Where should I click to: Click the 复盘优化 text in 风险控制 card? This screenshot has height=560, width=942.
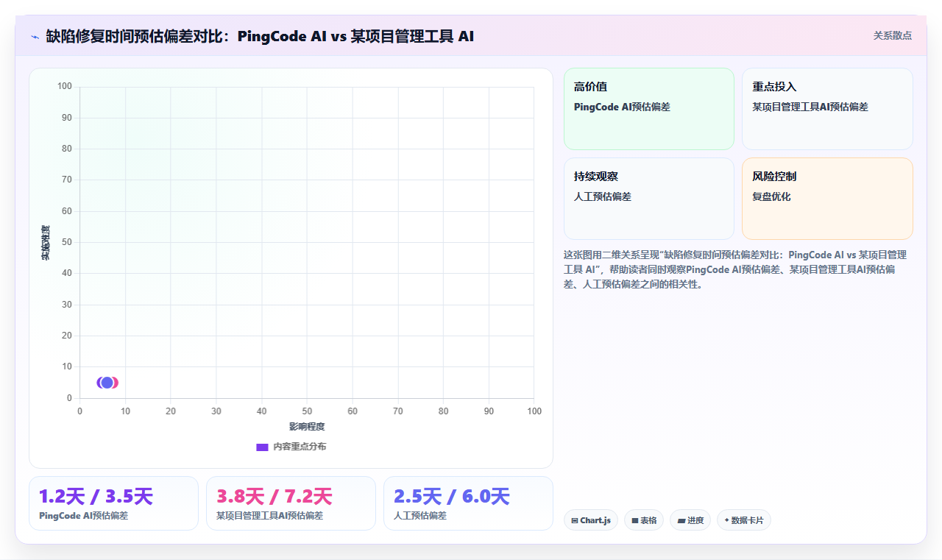(x=771, y=197)
